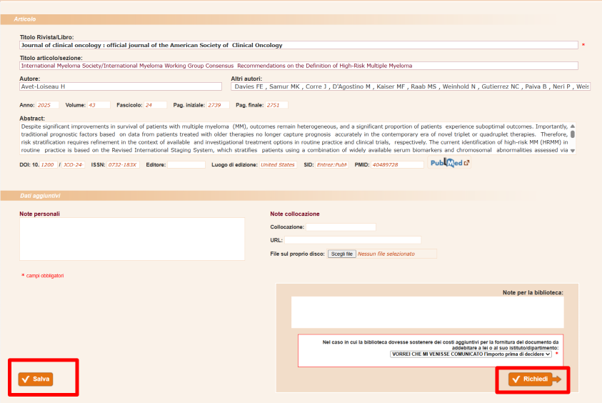Viewport: 602px width, 403px height.
Task: Open the cost notification preference dropdown
Action: [471, 354]
